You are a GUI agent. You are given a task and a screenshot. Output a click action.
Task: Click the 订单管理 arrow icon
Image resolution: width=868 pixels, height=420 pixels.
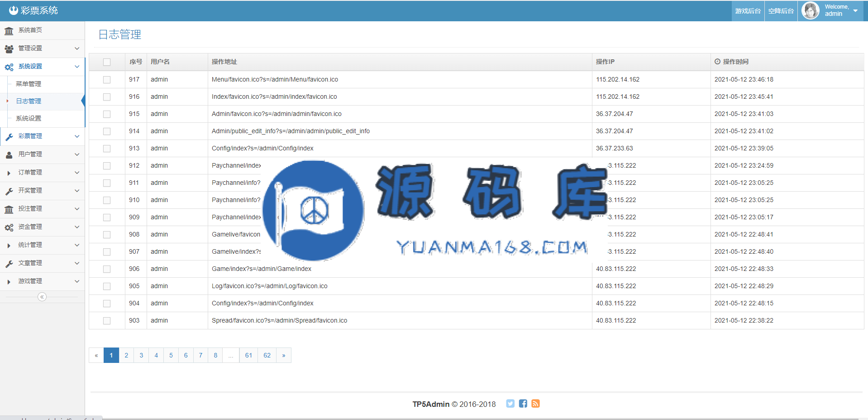pyautogui.click(x=9, y=173)
